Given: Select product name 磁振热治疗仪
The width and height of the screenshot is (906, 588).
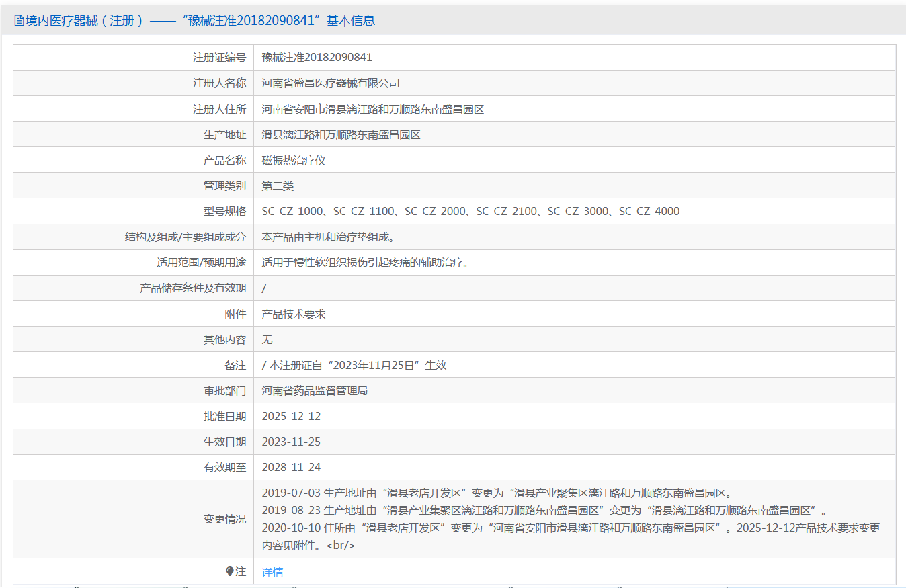Looking at the screenshot, I should (293, 160).
